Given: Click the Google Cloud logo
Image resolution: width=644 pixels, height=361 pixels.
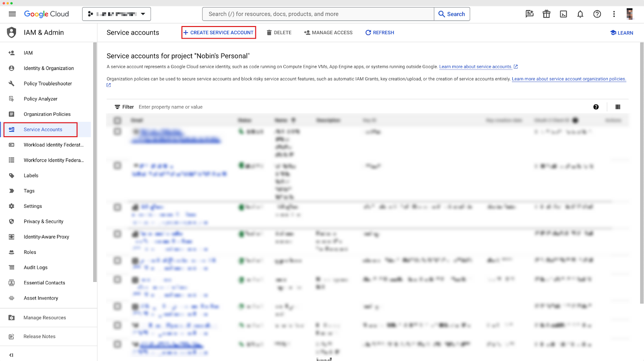Looking at the screenshot, I should click(x=46, y=14).
